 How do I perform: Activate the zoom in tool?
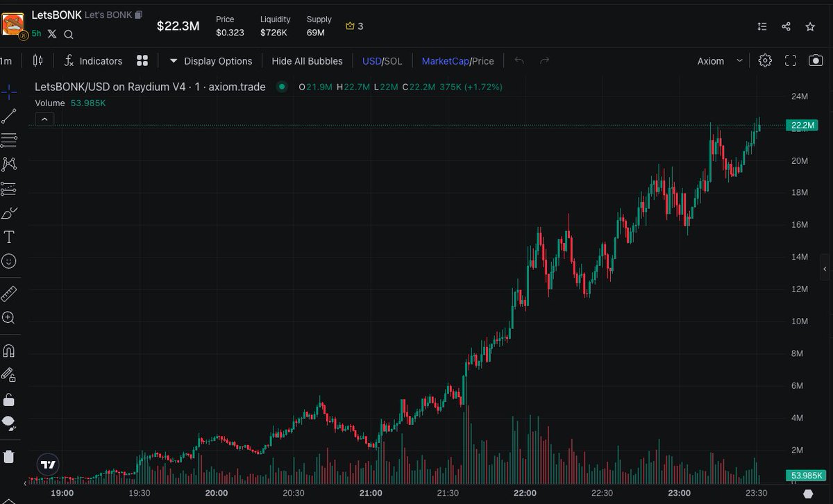pos(8,318)
